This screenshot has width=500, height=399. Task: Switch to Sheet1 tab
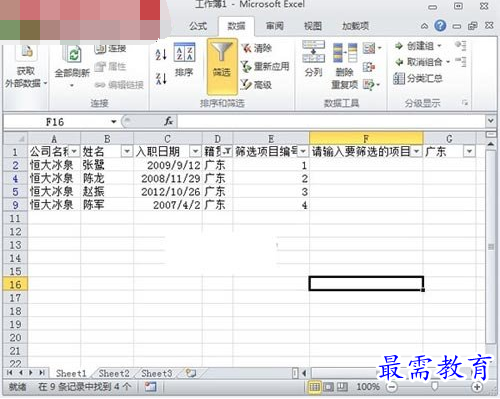click(x=71, y=373)
